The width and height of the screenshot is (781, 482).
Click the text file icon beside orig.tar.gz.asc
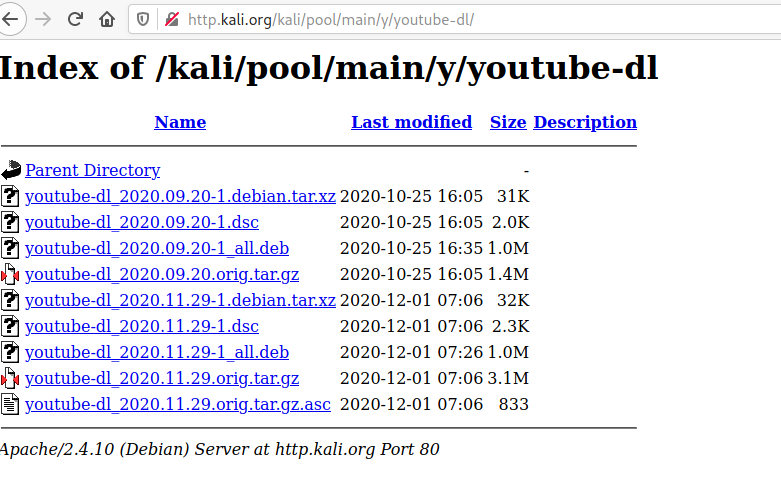pos(11,404)
